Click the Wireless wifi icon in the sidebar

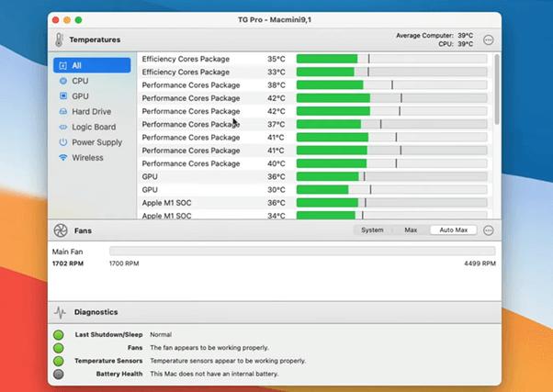coord(63,158)
